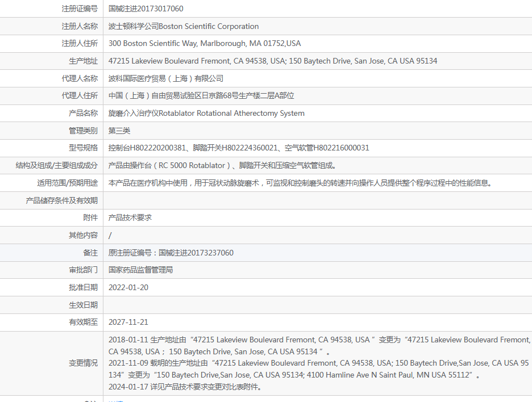Click the 审批部门 row label

point(83,270)
